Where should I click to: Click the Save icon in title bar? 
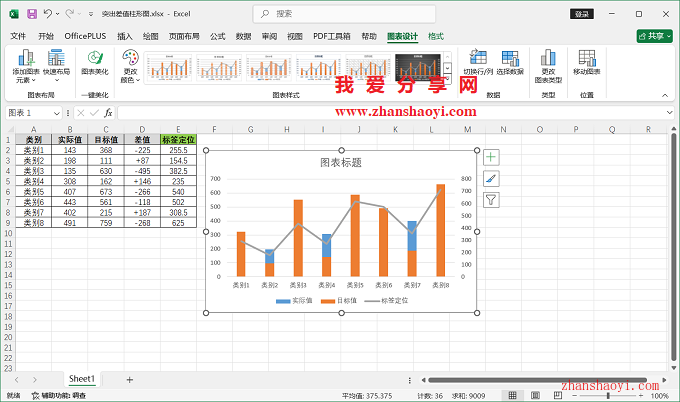[32, 14]
